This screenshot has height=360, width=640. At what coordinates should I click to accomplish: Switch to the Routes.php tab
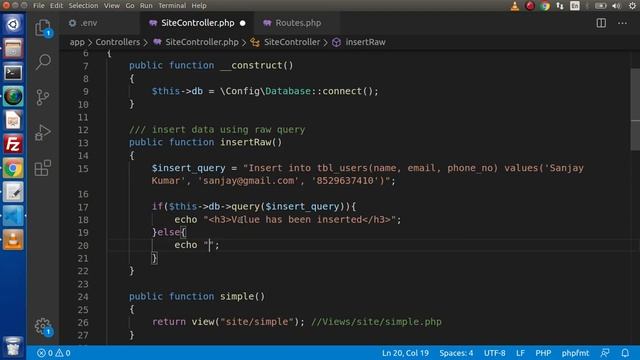click(x=297, y=23)
